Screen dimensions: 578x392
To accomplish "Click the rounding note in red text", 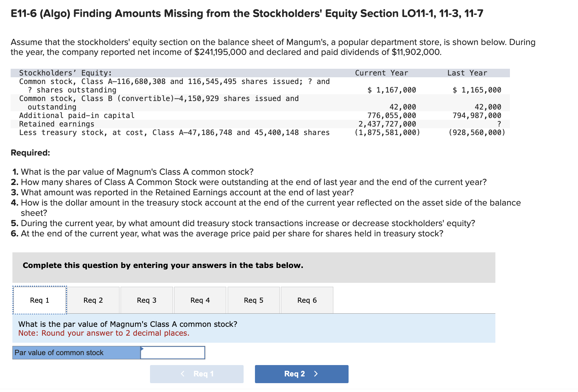I will click(x=104, y=333).
